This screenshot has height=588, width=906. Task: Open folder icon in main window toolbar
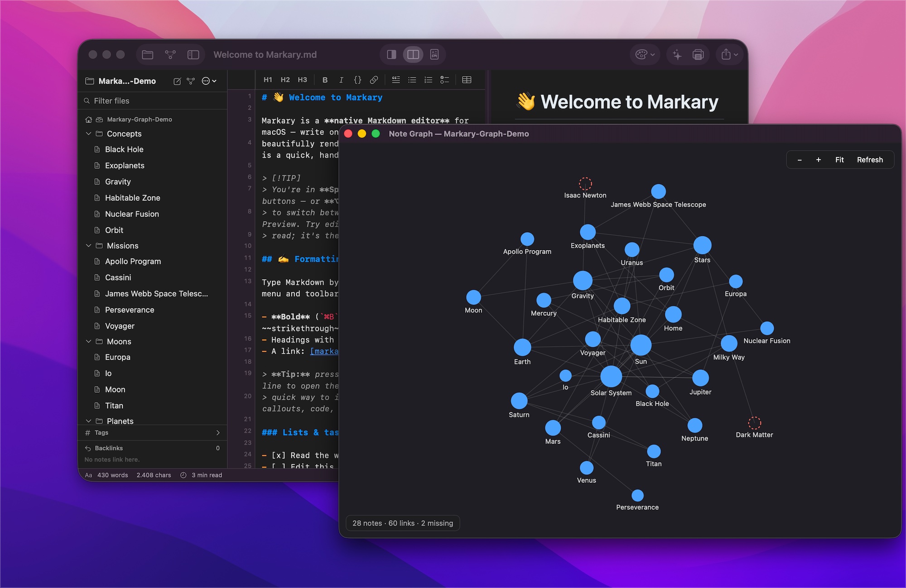click(x=147, y=55)
